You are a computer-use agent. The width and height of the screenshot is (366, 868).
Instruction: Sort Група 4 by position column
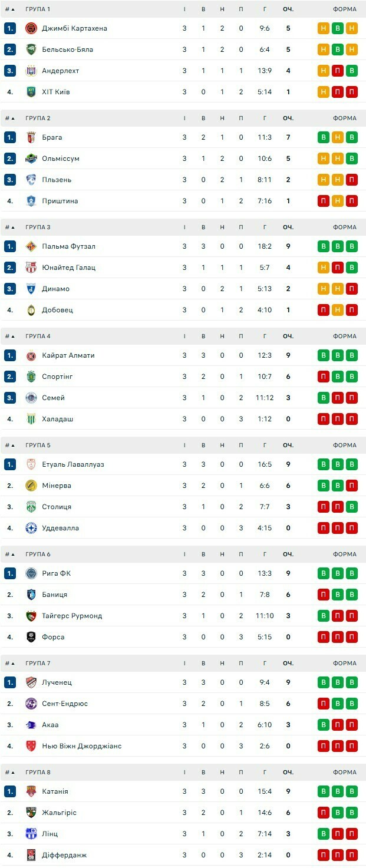point(10,336)
